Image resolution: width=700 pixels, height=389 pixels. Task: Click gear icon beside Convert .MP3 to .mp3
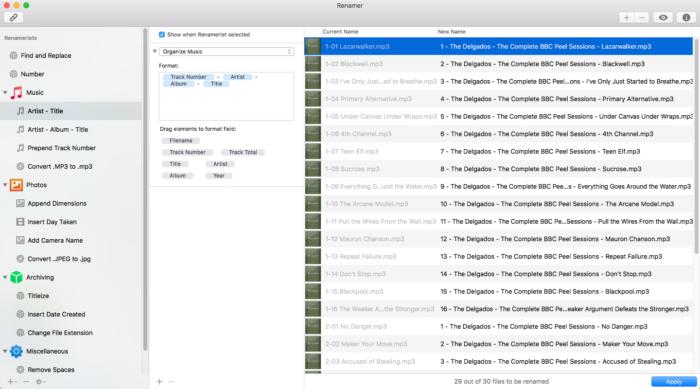click(21, 166)
